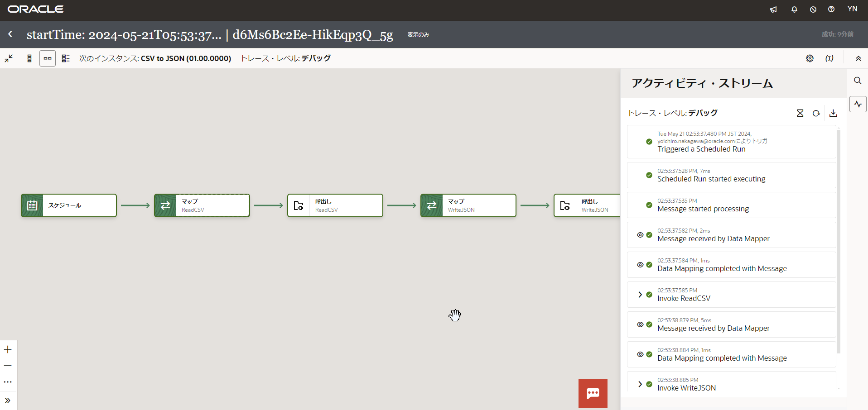The height and width of the screenshot is (410, 868).
Task: Click the red chat assistant button
Action: pos(593,393)
